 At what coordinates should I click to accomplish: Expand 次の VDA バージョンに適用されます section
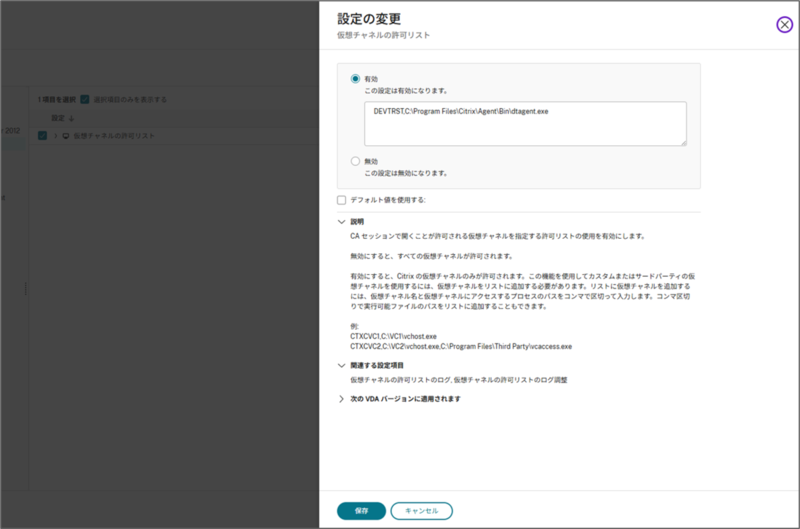point(341,399)
